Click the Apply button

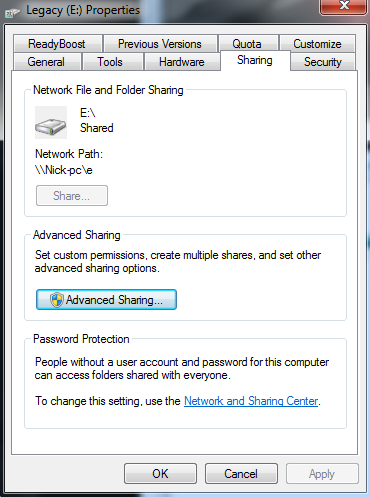[x=322, y=474]
